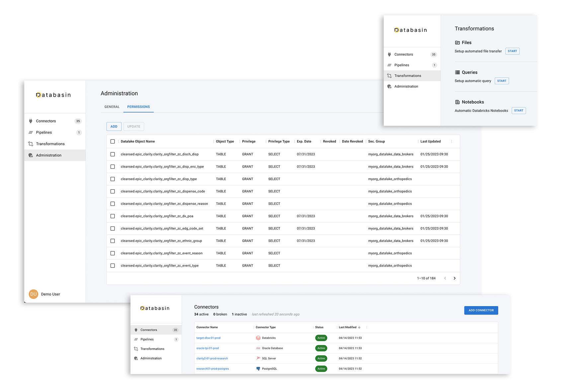Click the Last Updated column header
Screen dimensions: 561x392
click(431, 141)
